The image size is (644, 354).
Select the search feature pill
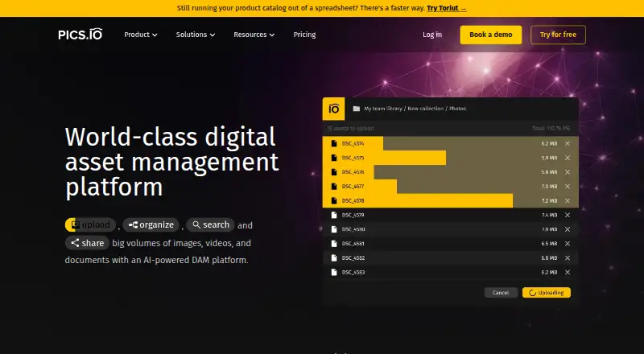pyautogui.click(x=210, y=224)
